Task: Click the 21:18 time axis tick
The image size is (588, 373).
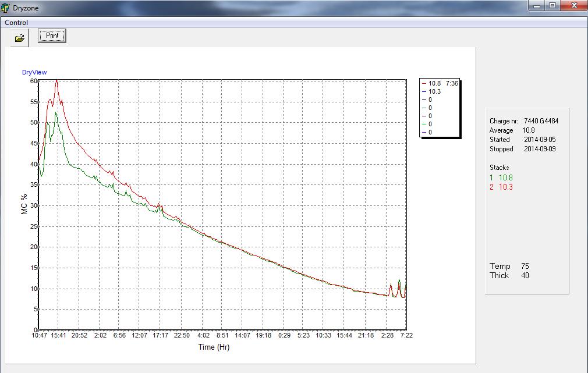Action: (366, 335)
